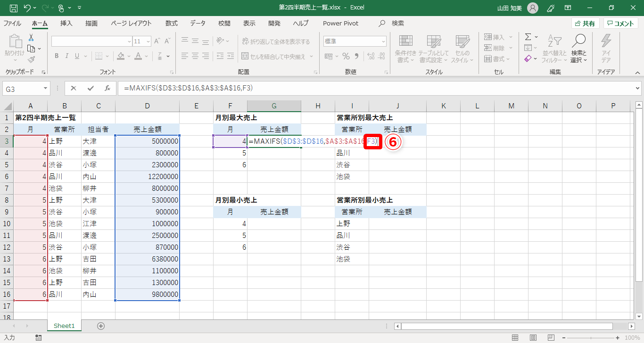Click the AutoSum sigma icon

click(528, 37)
